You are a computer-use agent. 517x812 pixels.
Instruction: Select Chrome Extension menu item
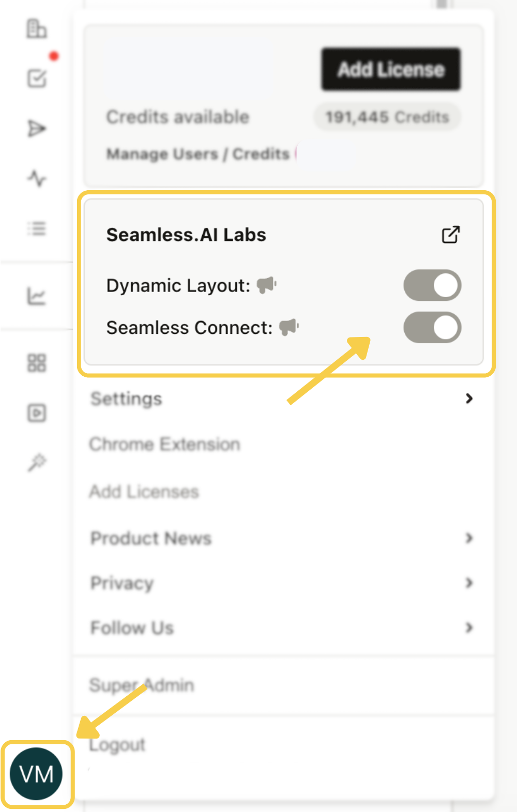[164, 443]
